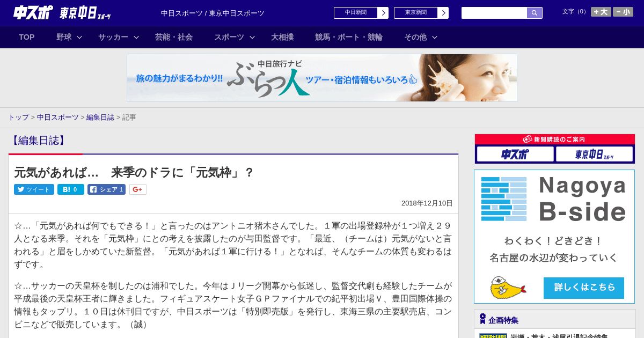Share article with Google+ button
This screenshot has width=644, height=338.
[138, 189]
